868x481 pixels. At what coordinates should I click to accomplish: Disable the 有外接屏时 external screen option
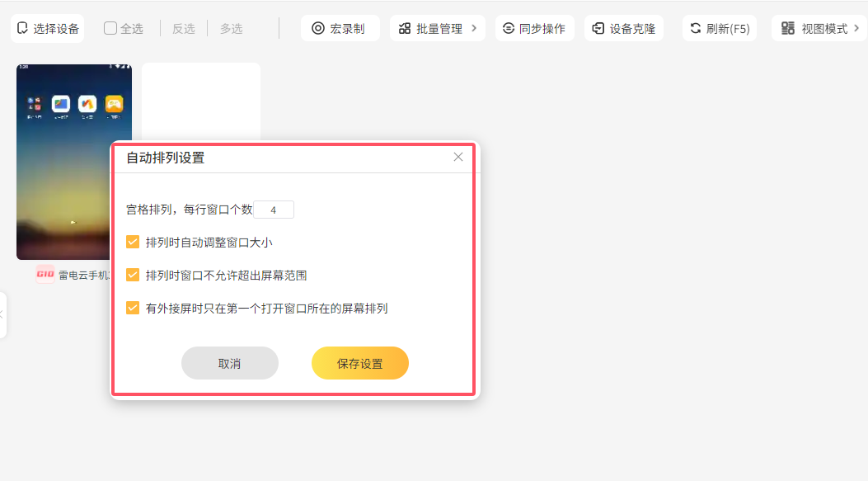(x=133, y=308)
